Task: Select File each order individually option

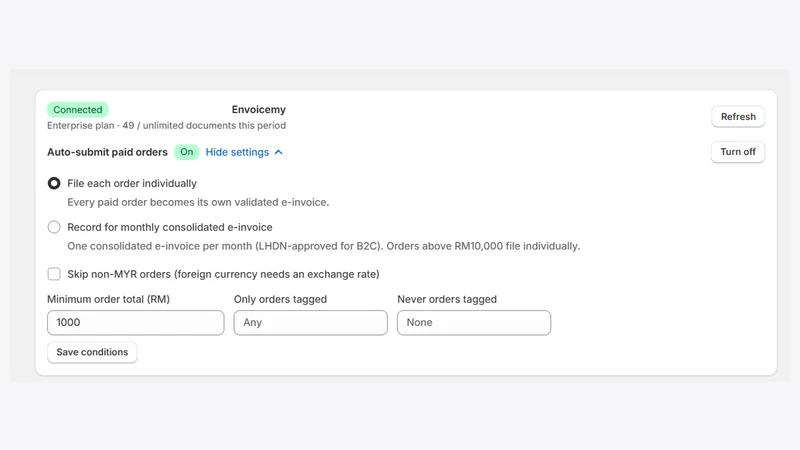Action: [x=54, y=183]
